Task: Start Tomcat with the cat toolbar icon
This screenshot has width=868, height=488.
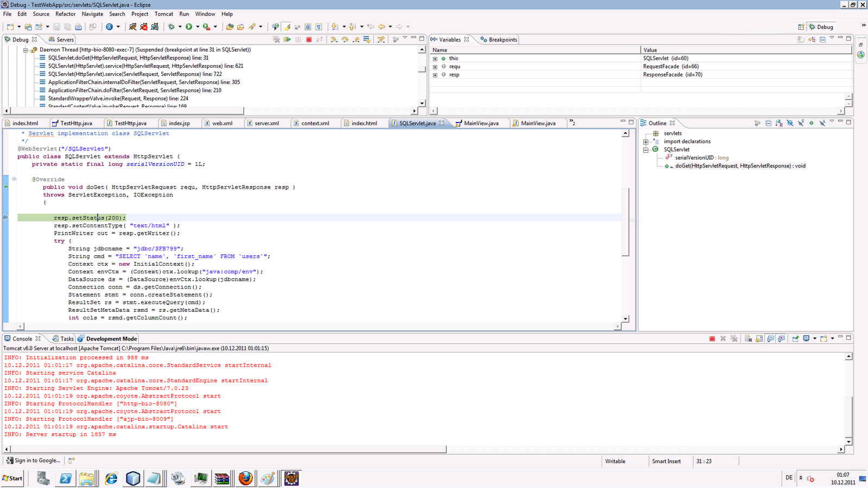Action: (133, 27)
